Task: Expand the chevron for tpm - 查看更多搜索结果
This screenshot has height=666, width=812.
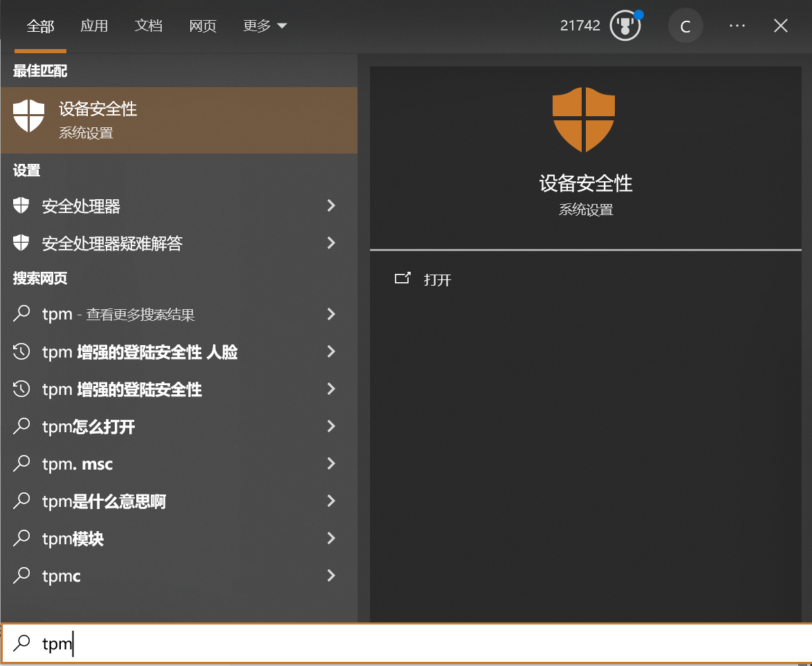Action: [x=331, y=313]
